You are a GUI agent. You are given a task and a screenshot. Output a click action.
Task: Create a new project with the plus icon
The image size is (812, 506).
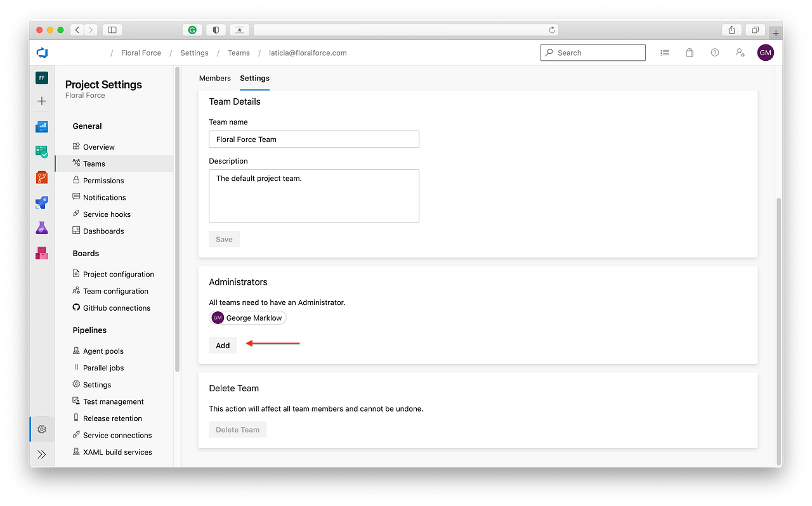(x=41, y=100)
